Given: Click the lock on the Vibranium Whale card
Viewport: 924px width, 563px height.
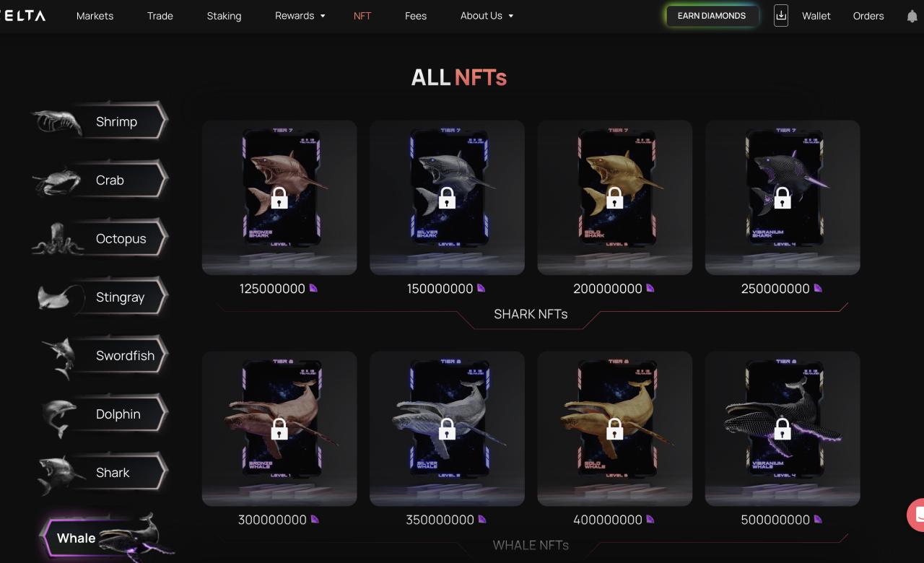Looking at the screenshot, I should tap(783, 429).
